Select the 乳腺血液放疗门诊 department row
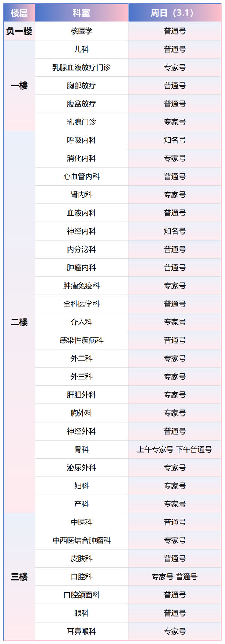 [x=81, y=68]
